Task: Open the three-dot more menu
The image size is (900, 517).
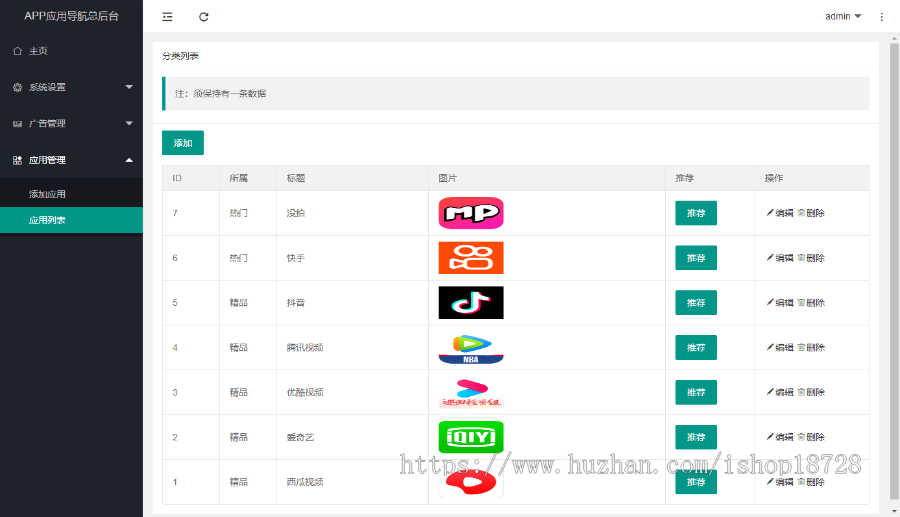Action: click(882, 17)
